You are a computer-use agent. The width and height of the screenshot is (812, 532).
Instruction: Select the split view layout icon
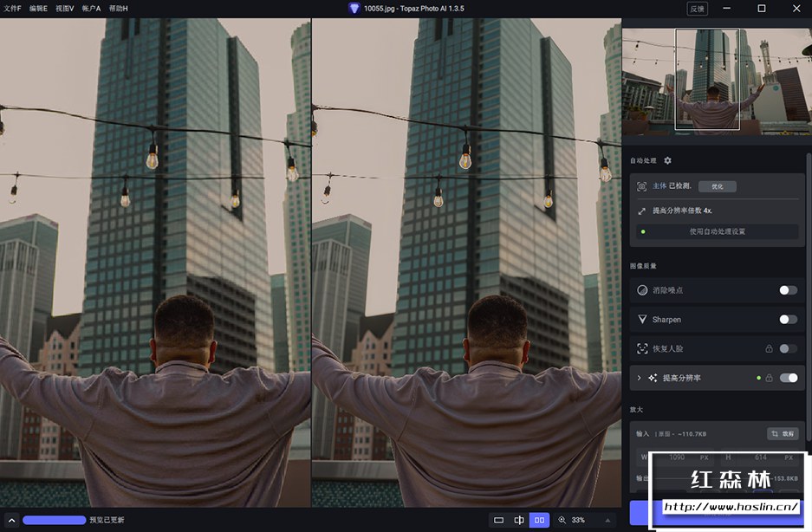(519, 520)
